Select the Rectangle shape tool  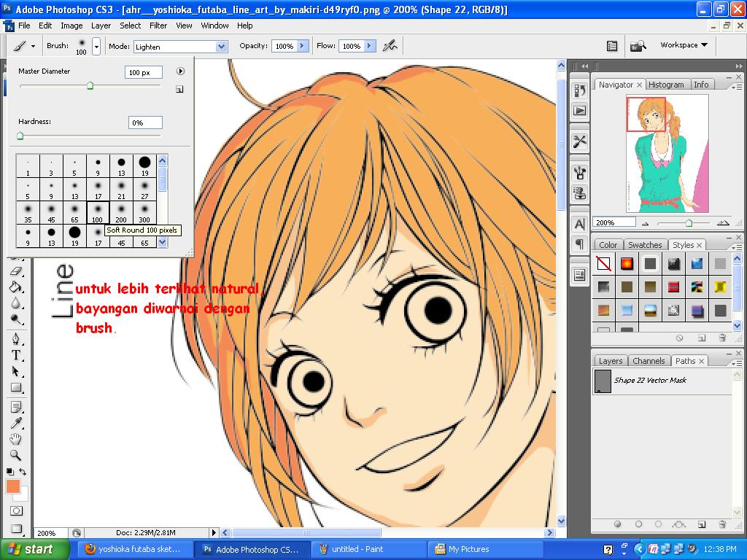tap(16, 387)
